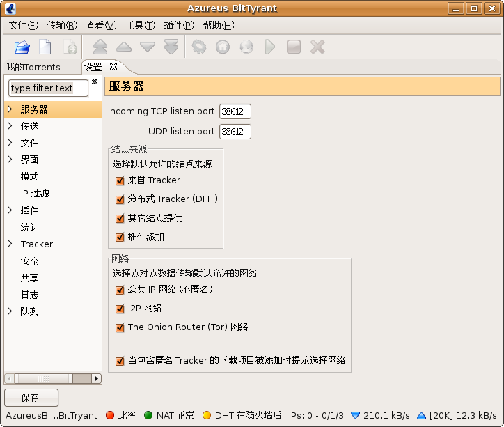This screenshot has height=427, width=504.
Task: Click the blank document toolbar icon
Action: click(x=45, y=47)
